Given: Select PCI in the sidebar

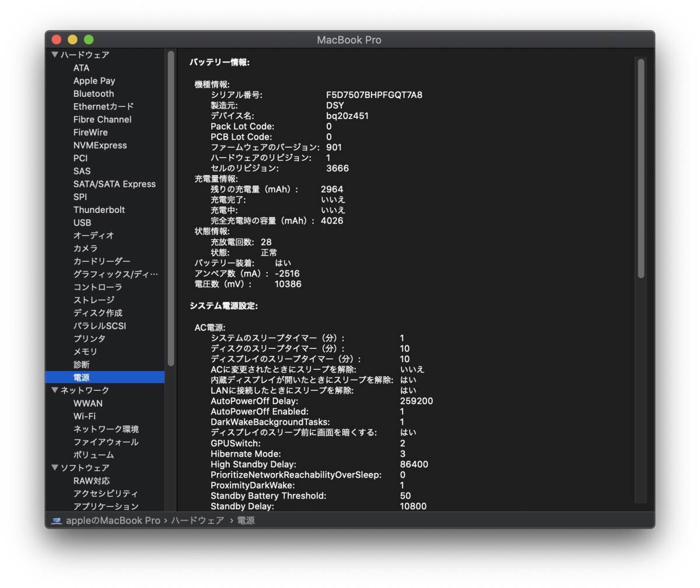Looking at the screenshot, I should [x=80, y=158].
